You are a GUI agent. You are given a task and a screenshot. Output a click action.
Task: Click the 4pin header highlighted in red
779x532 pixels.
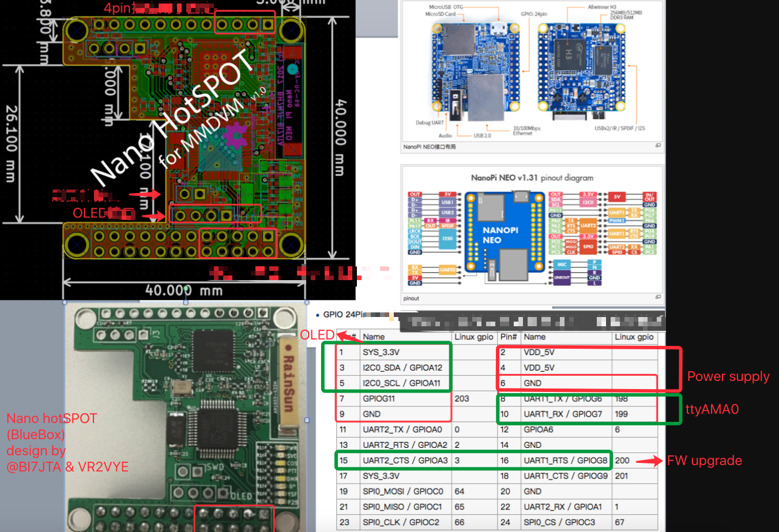click(245, 23)
